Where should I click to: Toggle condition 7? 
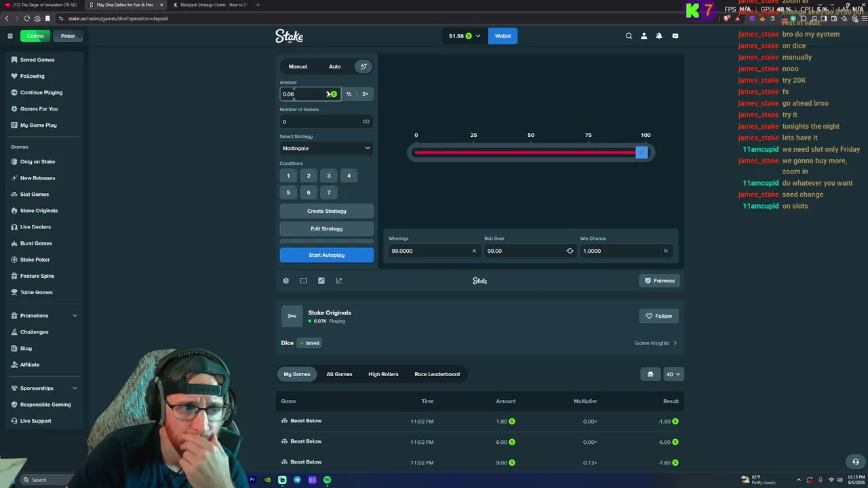tap(329, 192)
